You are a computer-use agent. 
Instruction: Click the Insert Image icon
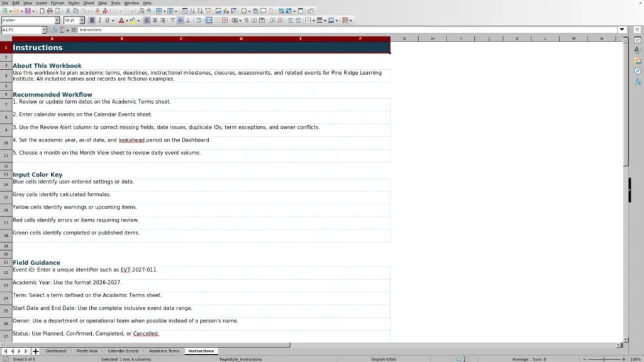(218, 11)
